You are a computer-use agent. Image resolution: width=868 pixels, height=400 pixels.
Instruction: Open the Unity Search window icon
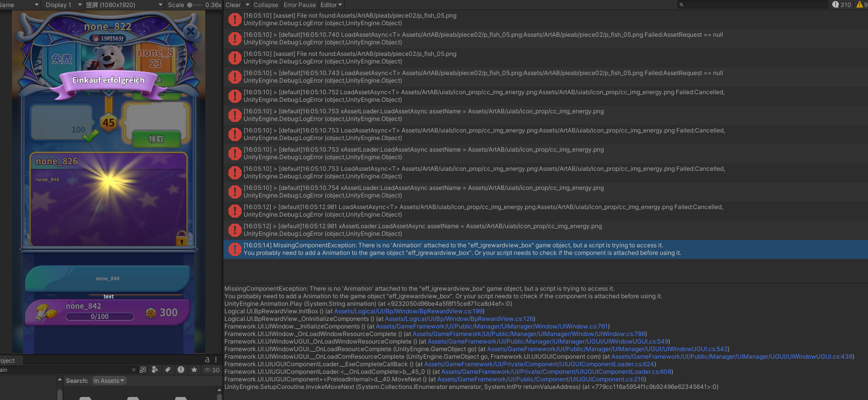pos(143,370)
